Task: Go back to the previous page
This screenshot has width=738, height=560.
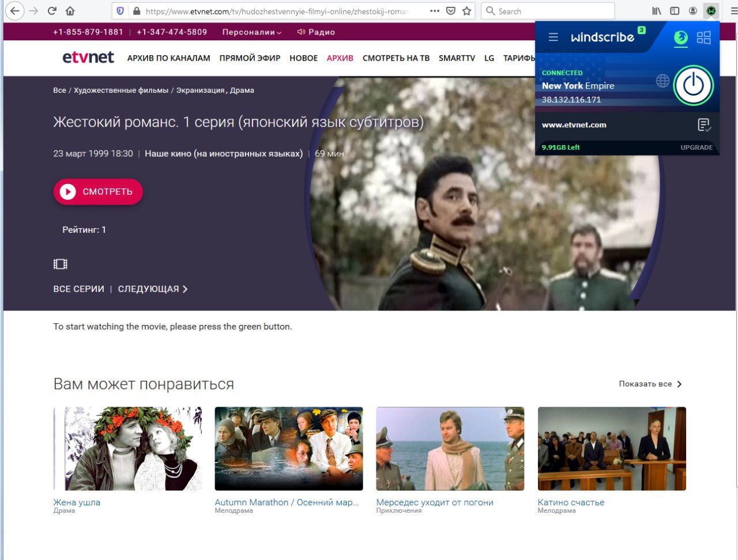Action: point(15,11)
